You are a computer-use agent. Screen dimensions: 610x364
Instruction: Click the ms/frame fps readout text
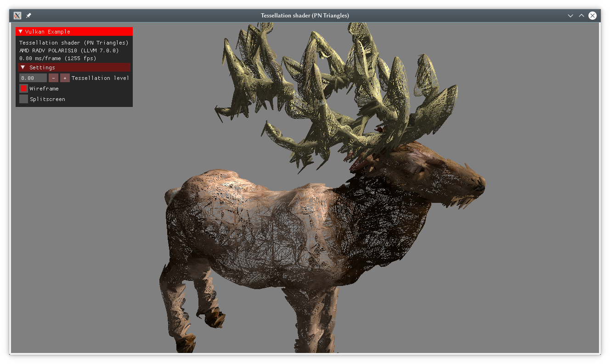point(57,58)
